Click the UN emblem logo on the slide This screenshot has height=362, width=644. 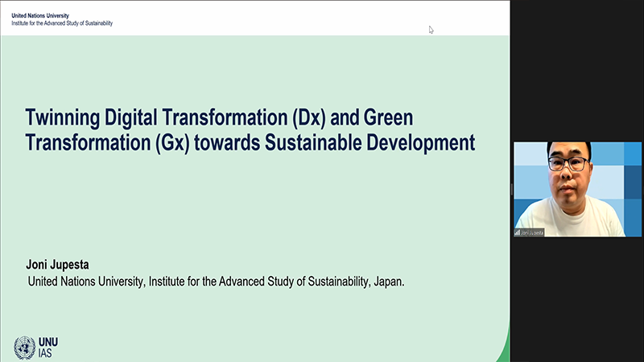(25, 348)
